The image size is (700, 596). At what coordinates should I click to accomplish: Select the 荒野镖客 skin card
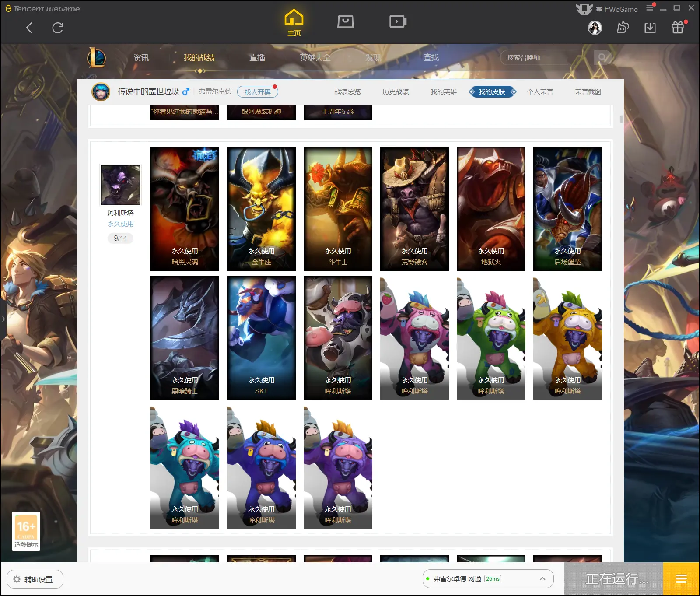[414, 209]
